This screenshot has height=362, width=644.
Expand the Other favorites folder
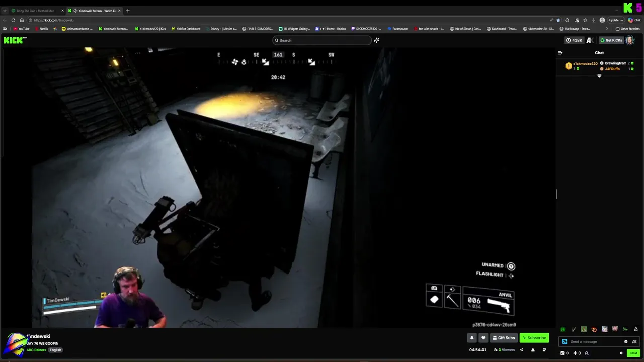click(x=627, y=29)
